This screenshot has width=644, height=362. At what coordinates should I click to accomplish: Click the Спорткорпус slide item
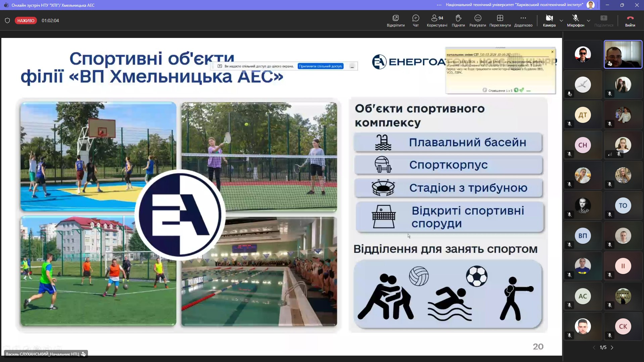(x=448, y=165)
